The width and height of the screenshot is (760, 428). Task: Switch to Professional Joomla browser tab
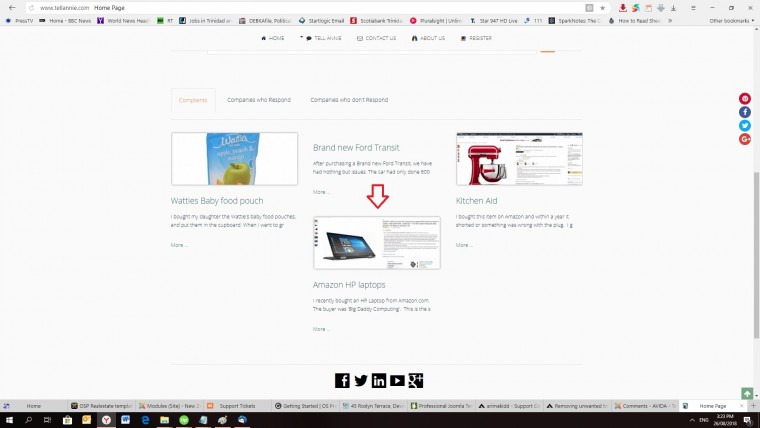pyautogui.click(x=442, y=406)
